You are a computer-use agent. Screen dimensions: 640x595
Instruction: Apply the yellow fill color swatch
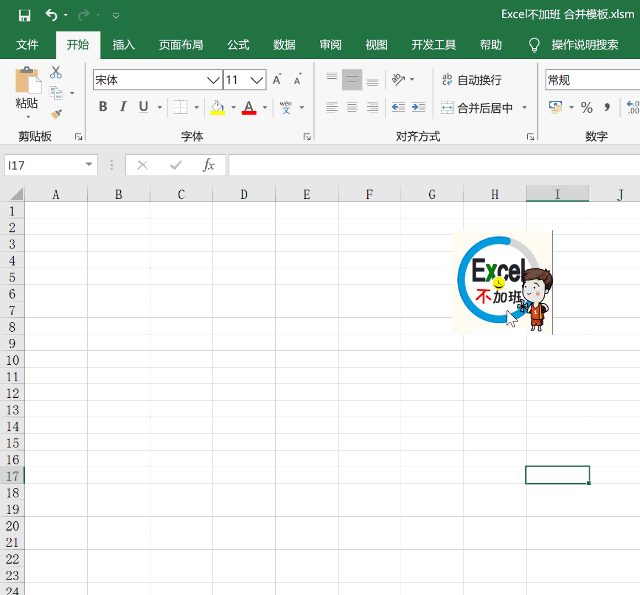[217, 107]
